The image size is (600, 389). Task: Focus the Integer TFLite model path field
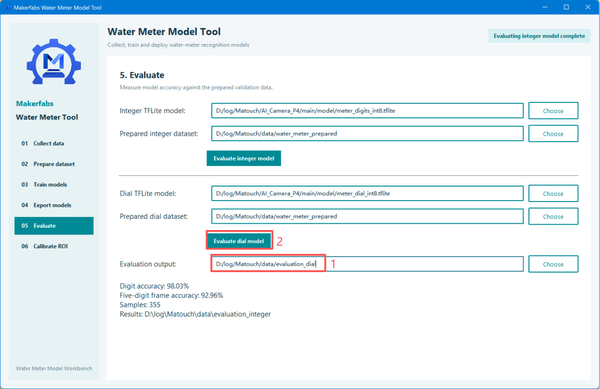click(367, 111)
